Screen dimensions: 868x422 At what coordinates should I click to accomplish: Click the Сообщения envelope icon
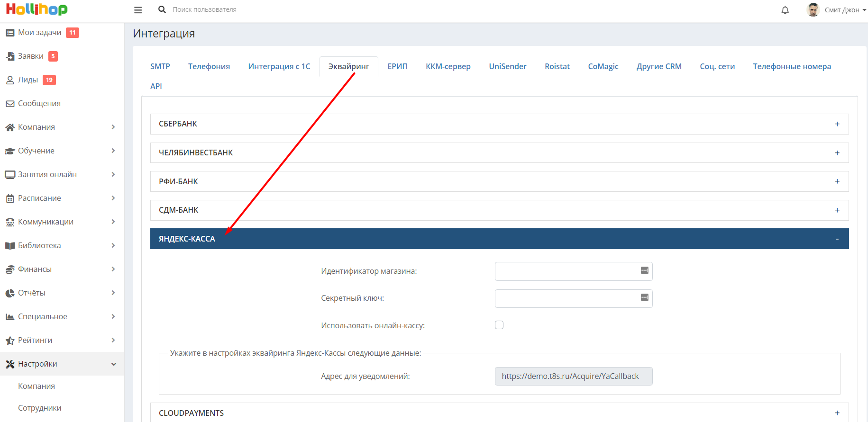10,104
